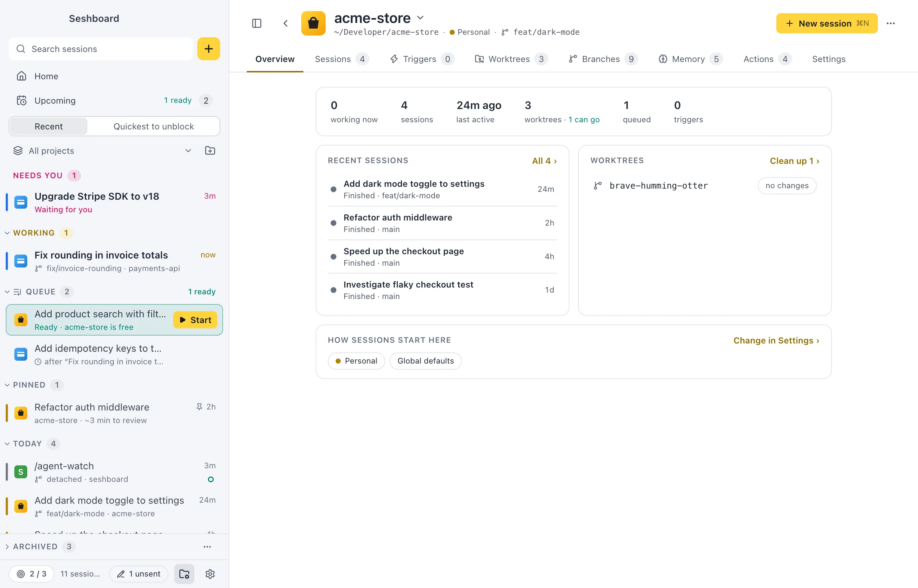Open the All projects dropdown
This screenshot has height=588, width=918.
(x=102, y=151)
